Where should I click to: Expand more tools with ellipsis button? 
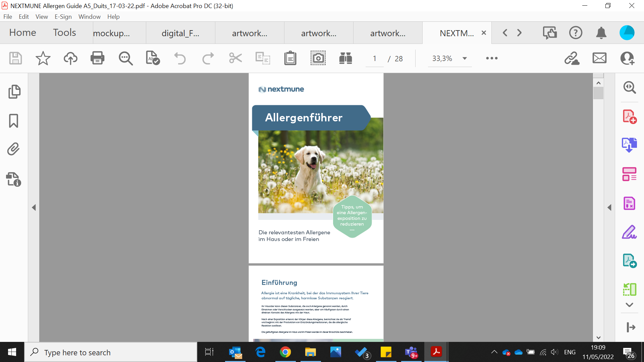tap(492, 58)
